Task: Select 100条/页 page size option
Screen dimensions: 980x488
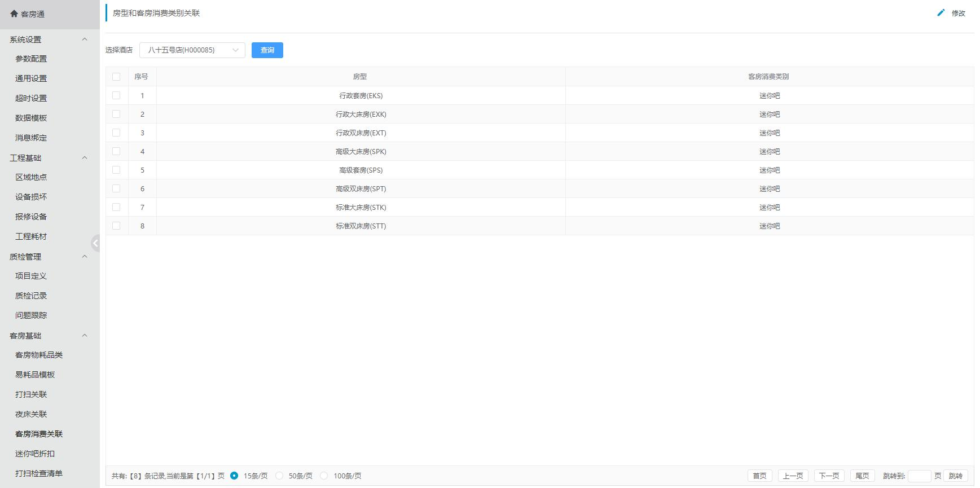Action: 324,476
